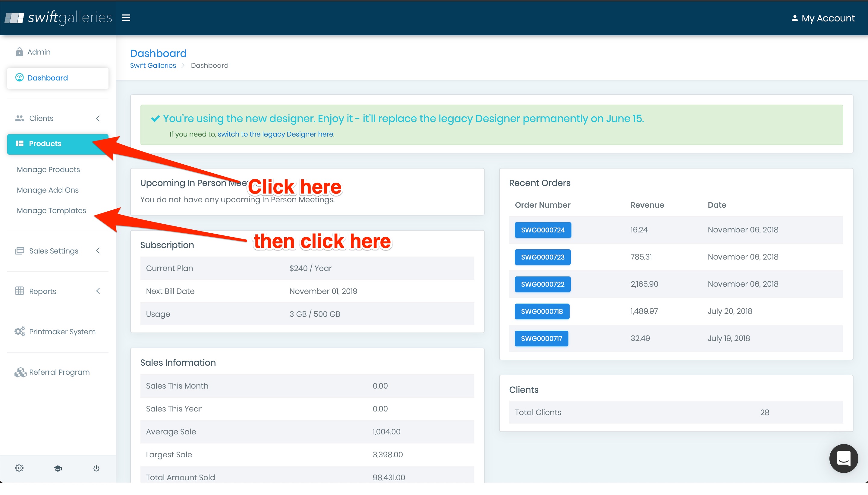Click the Order Number column header
This screenshot has height=495, width=868.
(x=542, y=205)
